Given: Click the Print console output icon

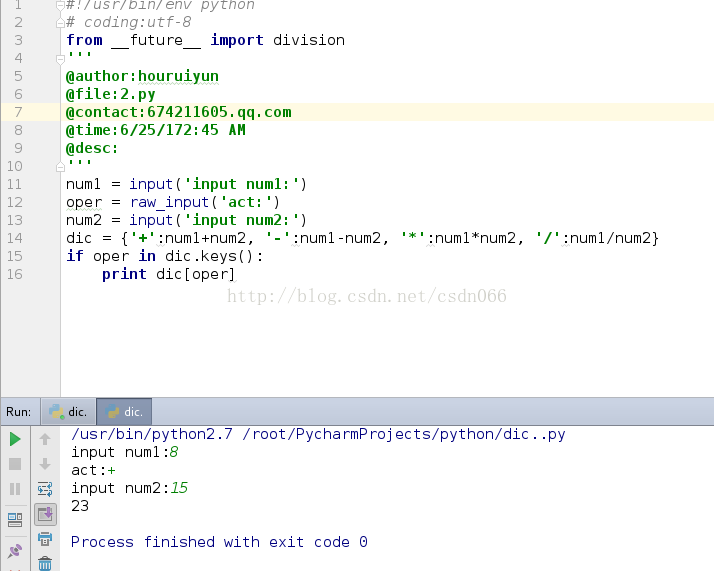Looking at the screenshot, I should pyautogui.click(x=45, y=539).
